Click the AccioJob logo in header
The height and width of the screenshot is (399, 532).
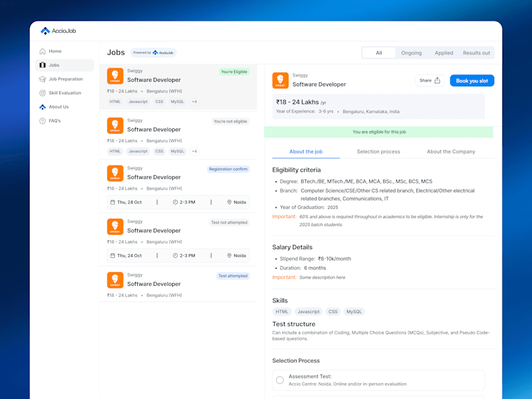tap(58, 31)
